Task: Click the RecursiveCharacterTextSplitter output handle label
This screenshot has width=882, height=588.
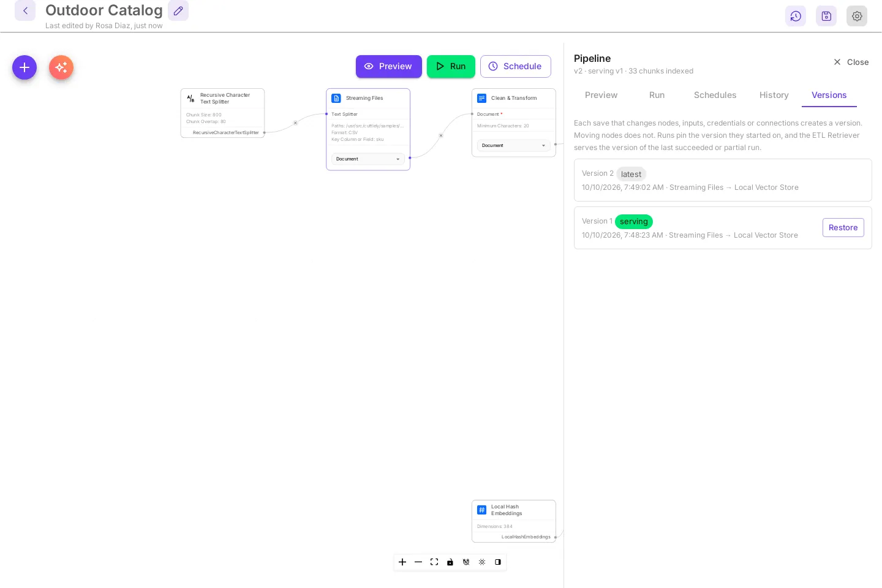Action: 226,132
